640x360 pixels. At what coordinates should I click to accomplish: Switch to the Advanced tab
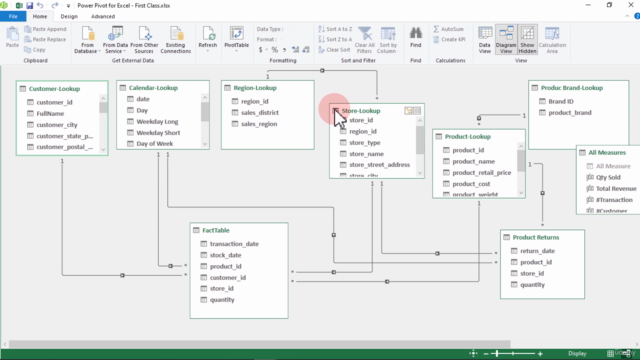(x=103, y=16)
